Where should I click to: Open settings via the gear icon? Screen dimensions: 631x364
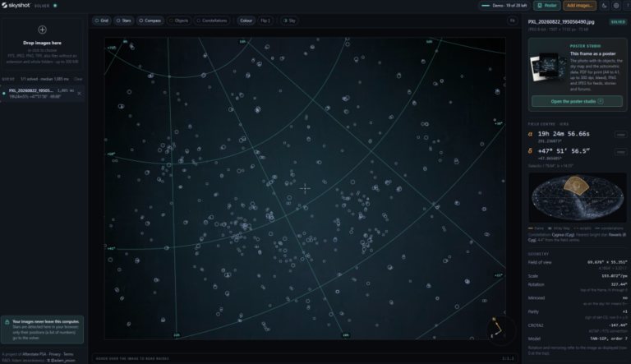[616, 5]
